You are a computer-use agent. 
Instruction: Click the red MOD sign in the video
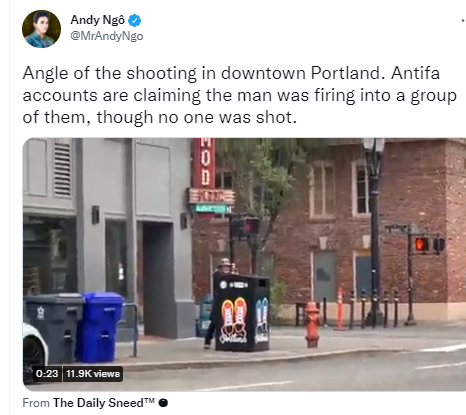[204, 163]
